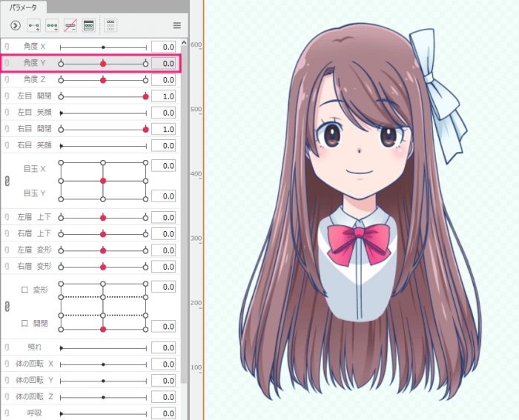This screenshot has width=519, height=420.
Task: Toggle lock icon for 呼吸
Action: 7,413
